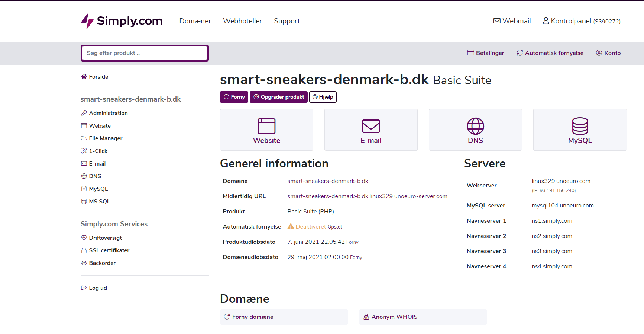Click Opgrader produkt button
This screenshot has width=644, height=334.
tap(279, 97)
